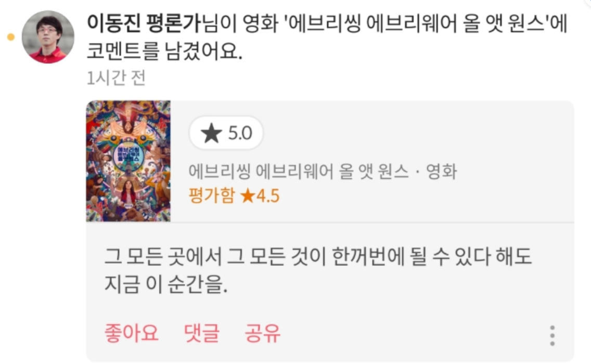This screenshot has width=591, height=364.
Task: Open replies with 댓글 button
Action: click(202, 333)
